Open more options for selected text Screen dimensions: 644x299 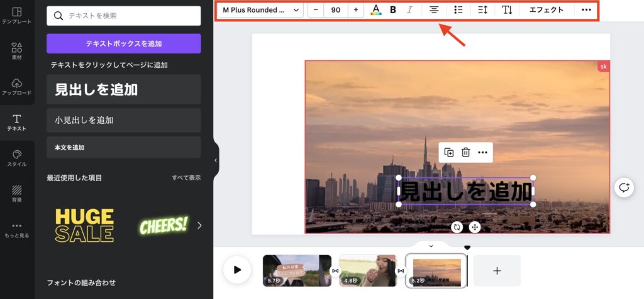click(482, 153)
